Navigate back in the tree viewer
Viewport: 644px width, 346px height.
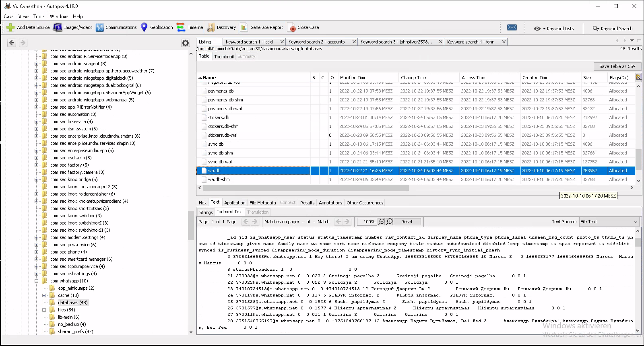coord(12,43)
